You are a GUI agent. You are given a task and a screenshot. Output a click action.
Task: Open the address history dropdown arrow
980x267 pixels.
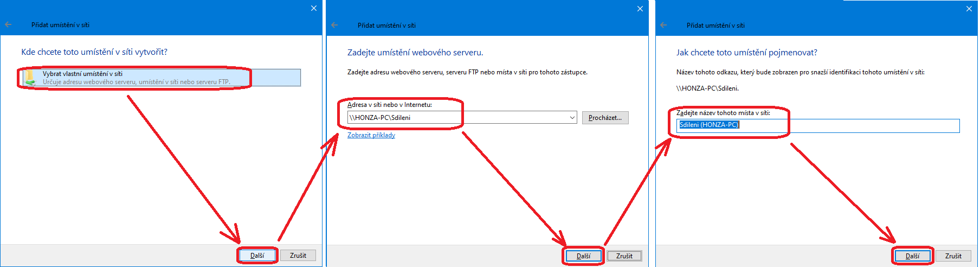pos(572,118)
